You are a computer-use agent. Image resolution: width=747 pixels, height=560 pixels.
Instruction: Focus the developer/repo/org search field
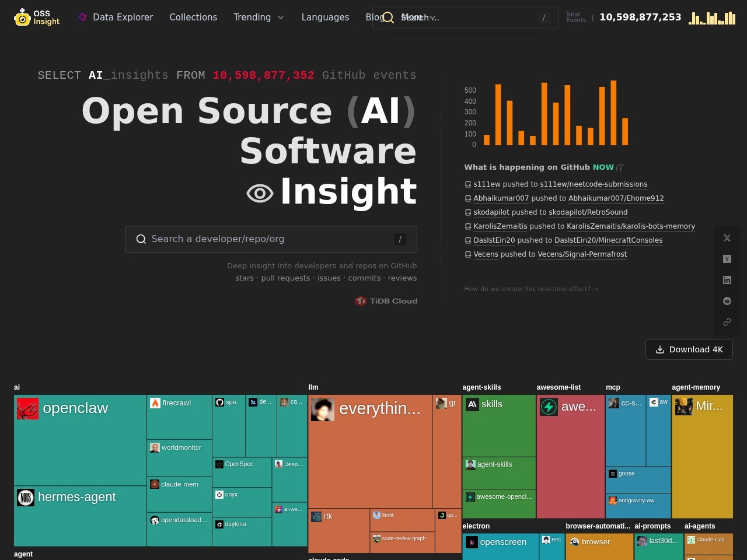click(x=271, y=239)
